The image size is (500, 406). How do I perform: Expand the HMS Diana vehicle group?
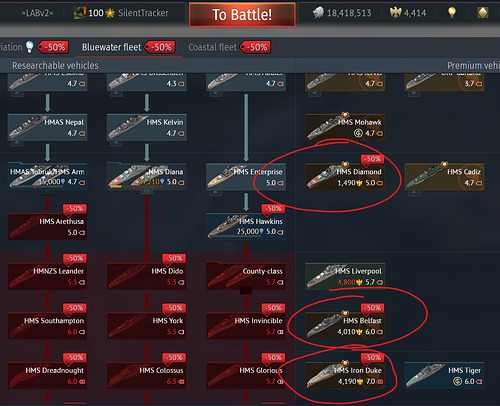pyautogui.click(x=147, y=177)
